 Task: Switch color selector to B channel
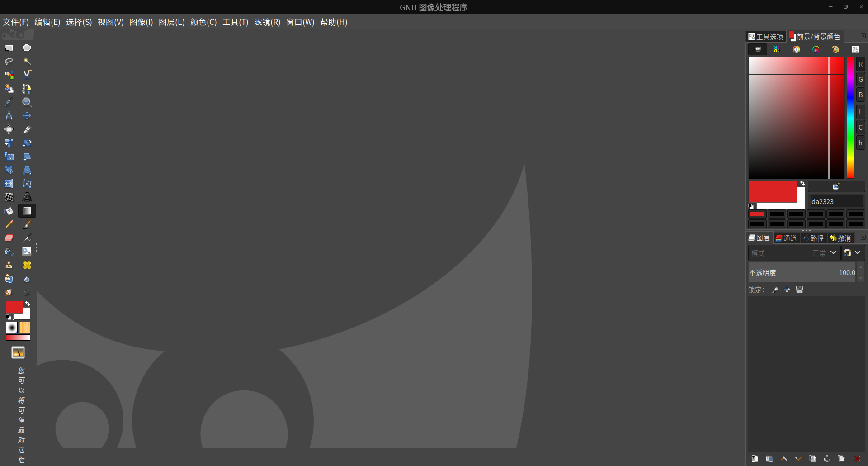pyautogui.click(x=861, y=95)
